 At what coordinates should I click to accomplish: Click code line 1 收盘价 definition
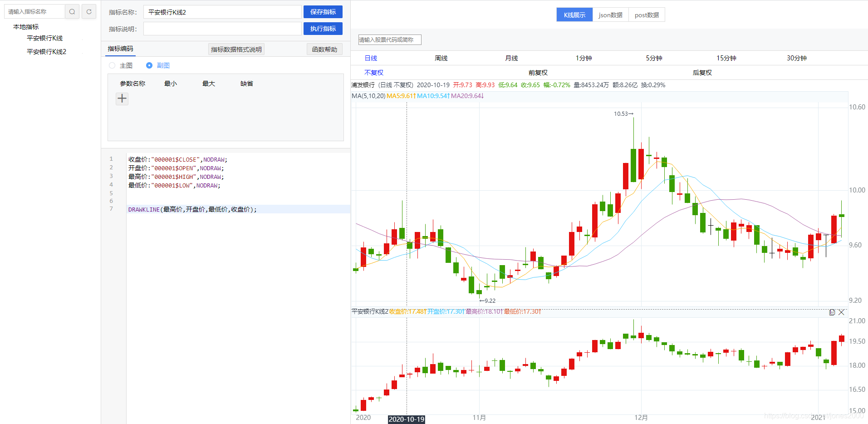[177, 159]
